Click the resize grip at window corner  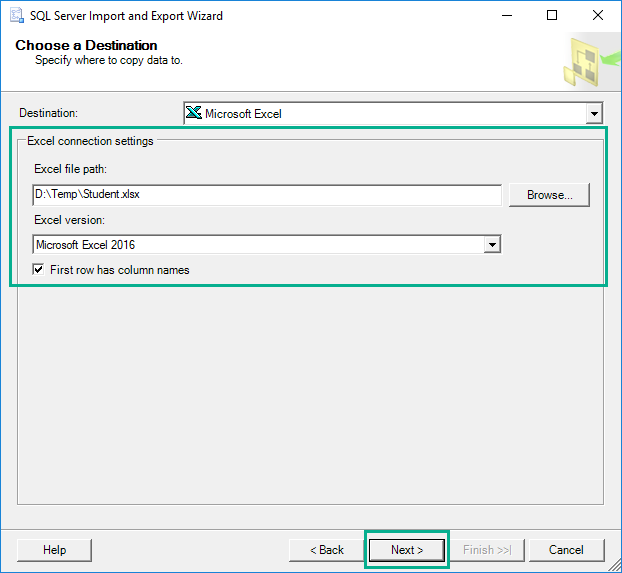(x=614, y=565)
